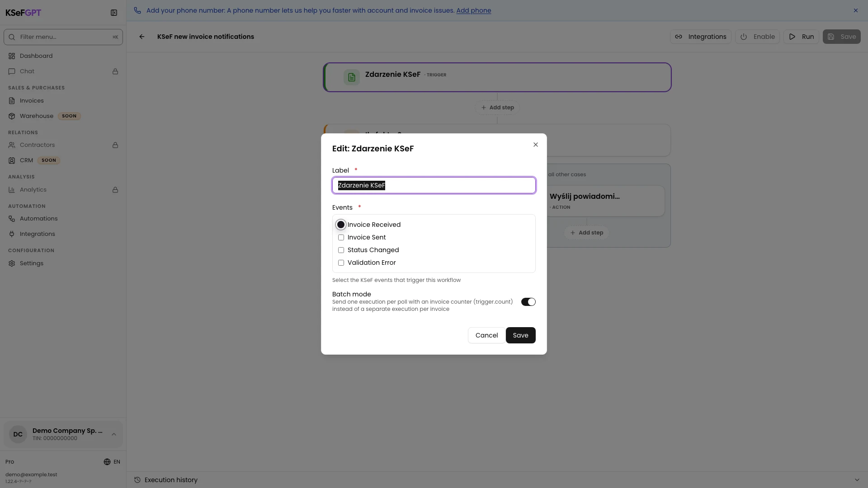Cancel the edit dialog

[x=486, y=335]
